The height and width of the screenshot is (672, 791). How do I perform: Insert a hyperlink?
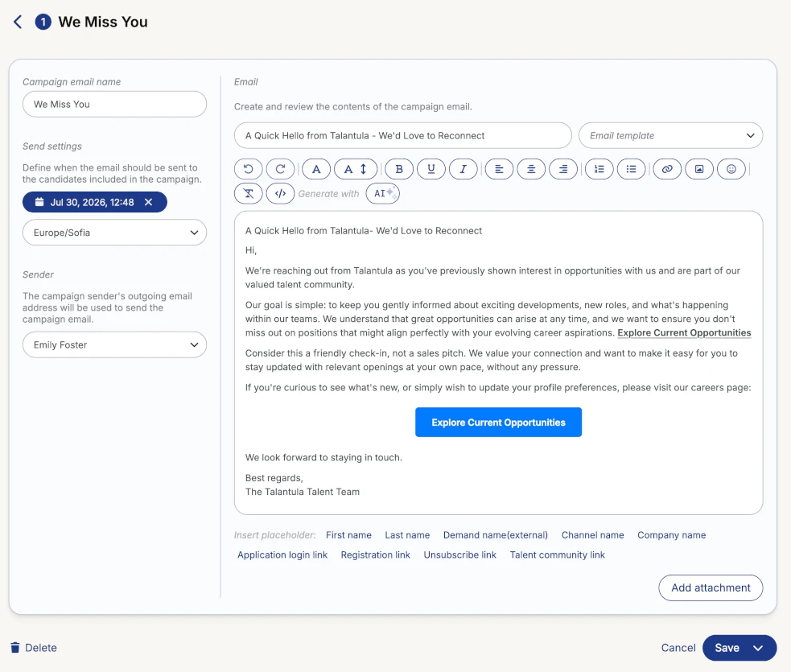667,169
